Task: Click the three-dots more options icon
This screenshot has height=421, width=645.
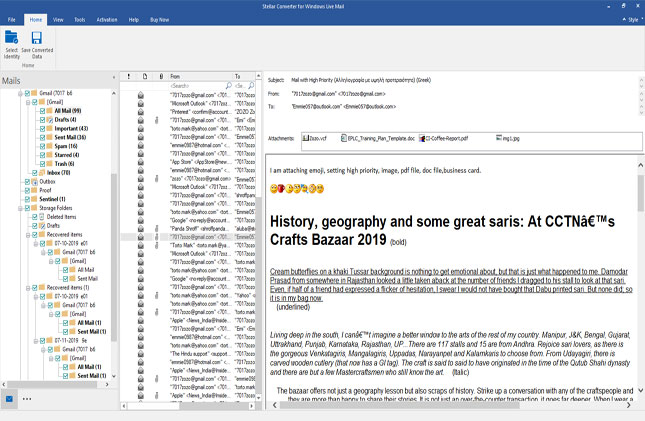Action: 27,399
